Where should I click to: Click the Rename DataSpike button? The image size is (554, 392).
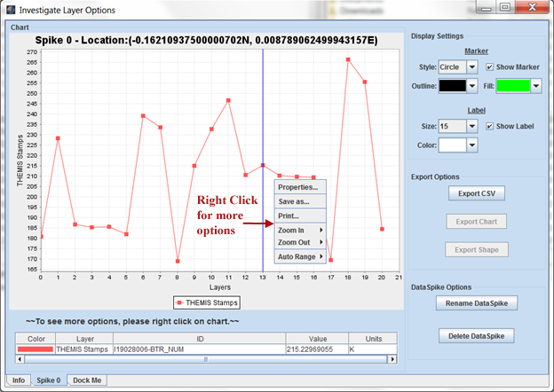click(477, 303)
